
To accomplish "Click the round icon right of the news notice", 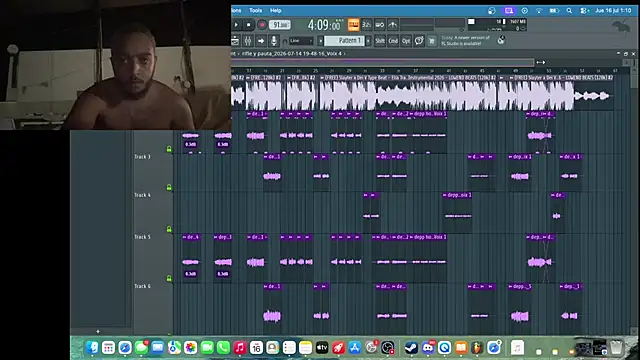I will pos(501,40).
